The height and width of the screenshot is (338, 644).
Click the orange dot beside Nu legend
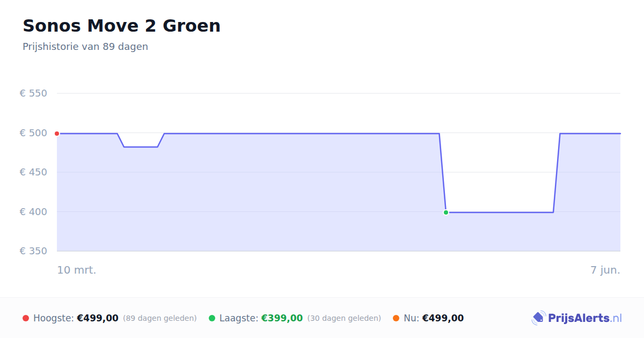[396, 318]
